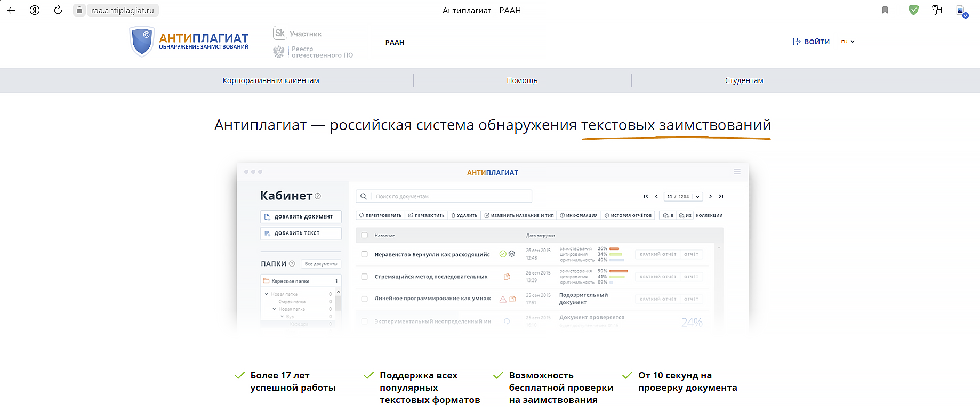Screen dimensions: 980x419
Task: Click the Все документы button
Action: pyautogui.click(x=320, y=264)
